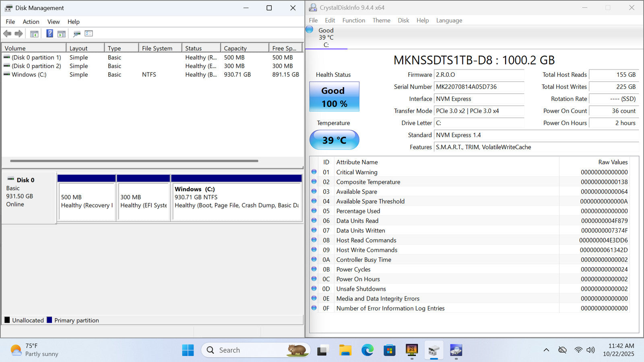Open the Settings checklist toolbar icon
Image resolution: width=644 pixels, height=362 pixels.
point(89,34)
